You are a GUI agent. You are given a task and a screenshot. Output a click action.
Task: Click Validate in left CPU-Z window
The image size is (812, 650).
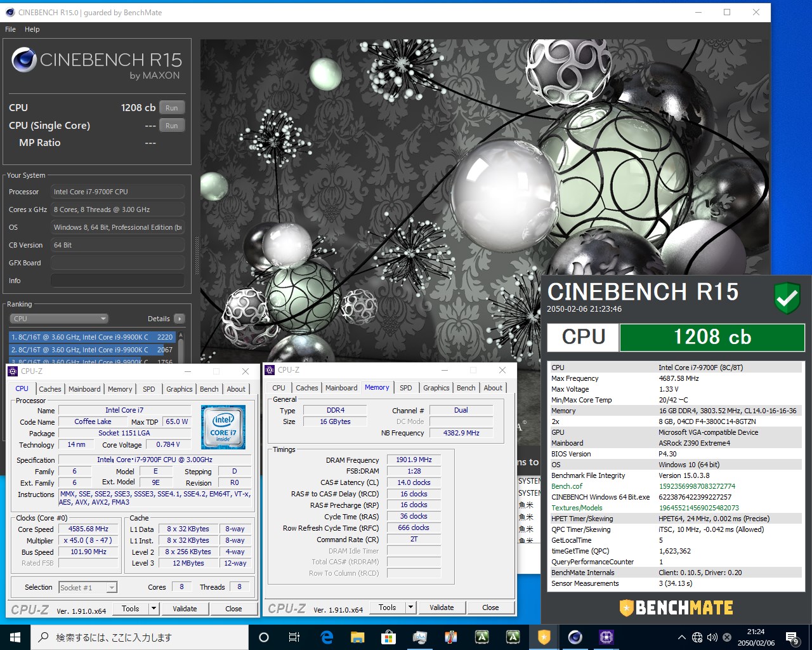coord(185,609)
